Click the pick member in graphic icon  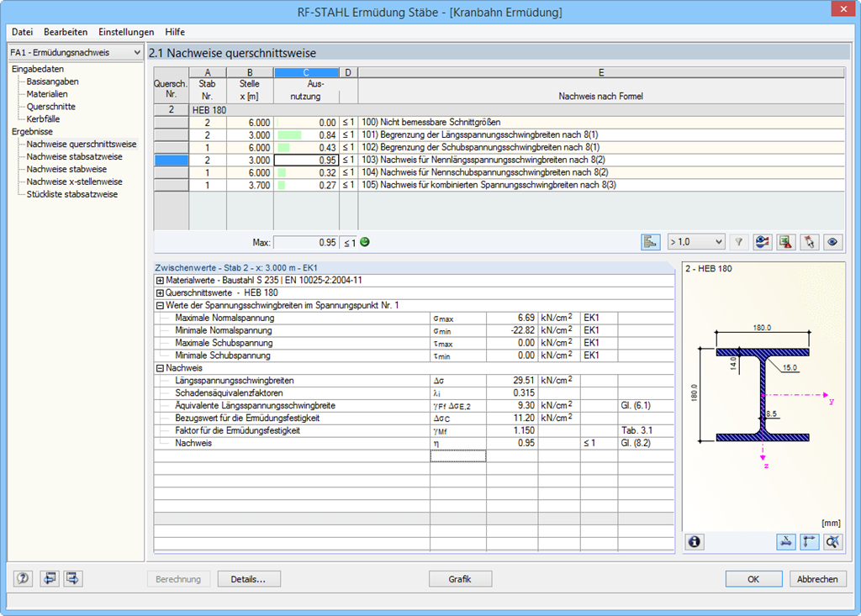pos(810,242)
